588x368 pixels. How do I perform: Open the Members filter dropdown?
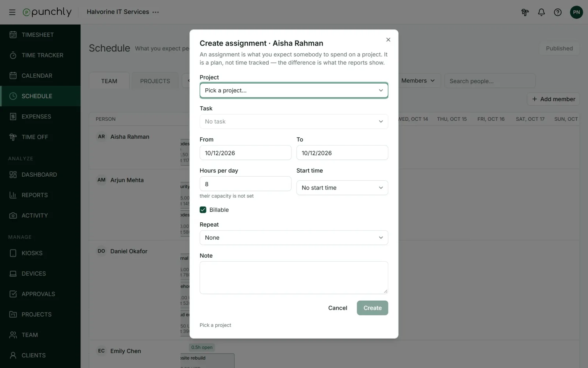click(418, 81)
